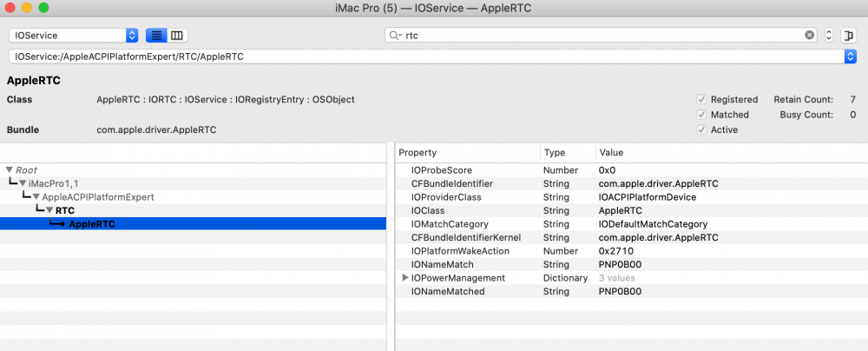
Task: Toggle the inspector panel icon
Action: [848, 36]
